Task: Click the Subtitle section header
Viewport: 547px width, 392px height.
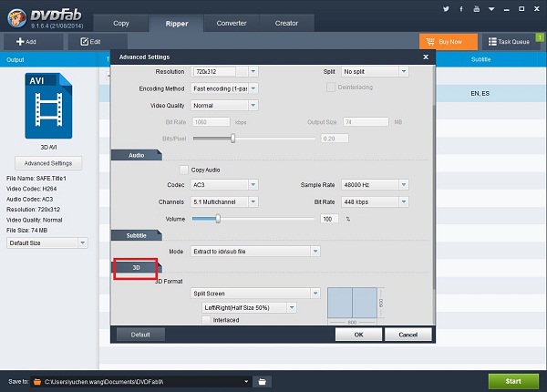Action: [137, 235]
